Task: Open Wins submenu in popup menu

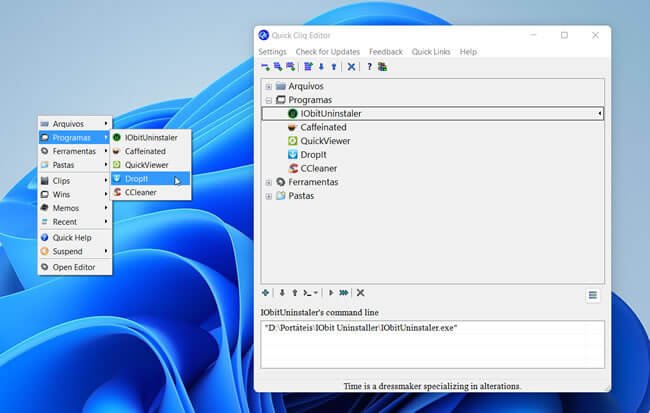Action: pyautogui.click(x=75, y=194)
